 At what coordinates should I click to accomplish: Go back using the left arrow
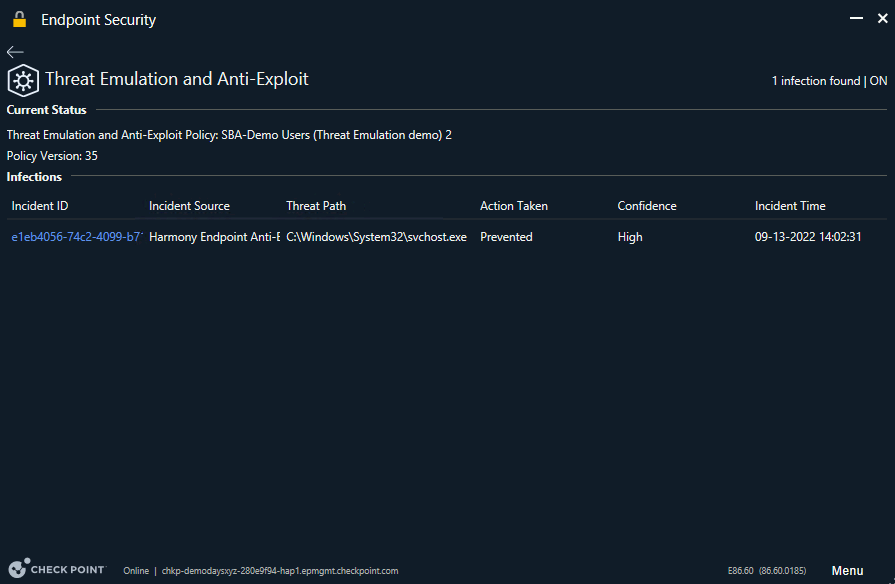point(15,52)
